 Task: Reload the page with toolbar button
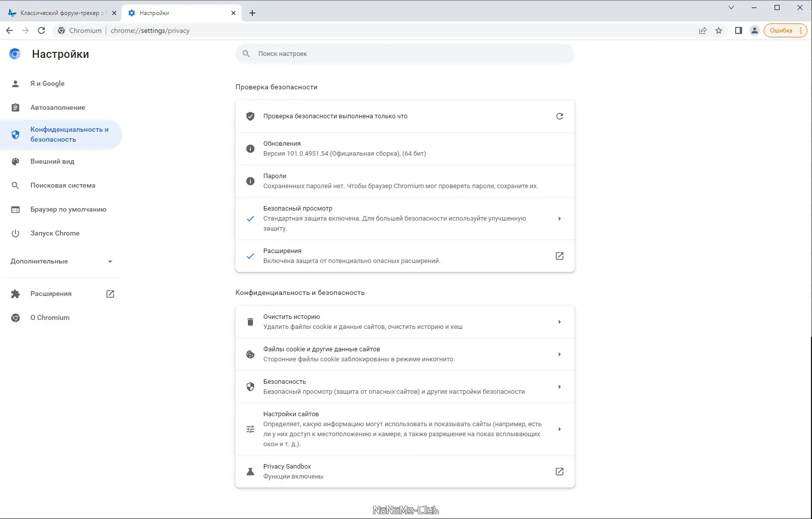click(41, 30)
